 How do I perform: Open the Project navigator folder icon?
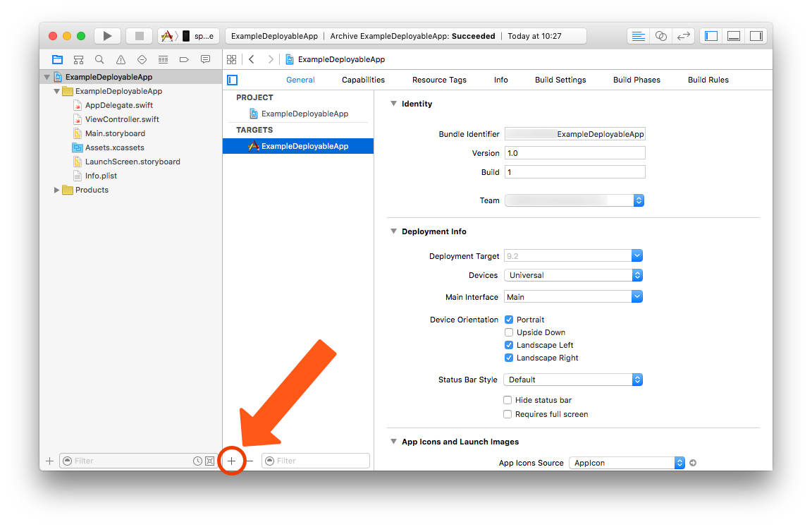58,59
